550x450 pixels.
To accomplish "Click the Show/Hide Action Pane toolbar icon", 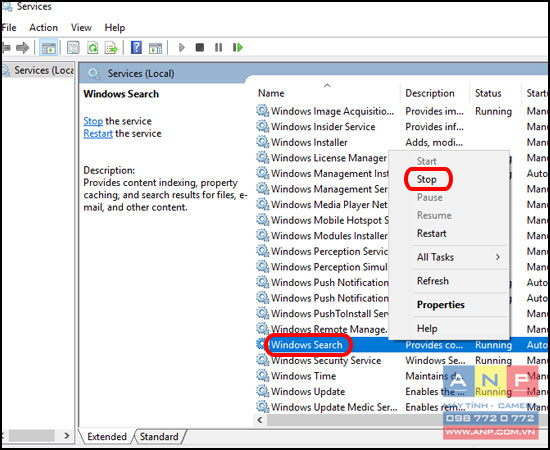I will tap(155, 48).
